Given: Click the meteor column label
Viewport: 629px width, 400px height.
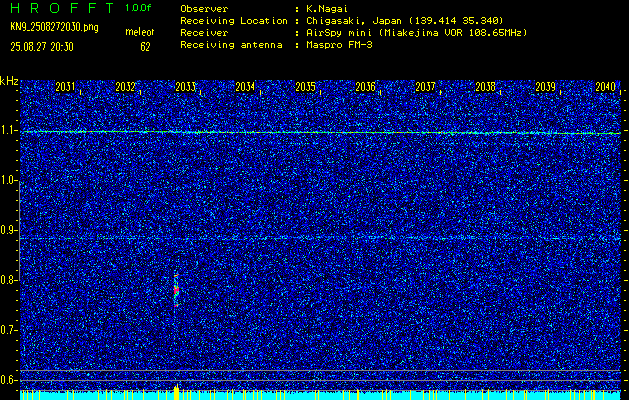Looking at the screenshot, I should coord(140,32).
